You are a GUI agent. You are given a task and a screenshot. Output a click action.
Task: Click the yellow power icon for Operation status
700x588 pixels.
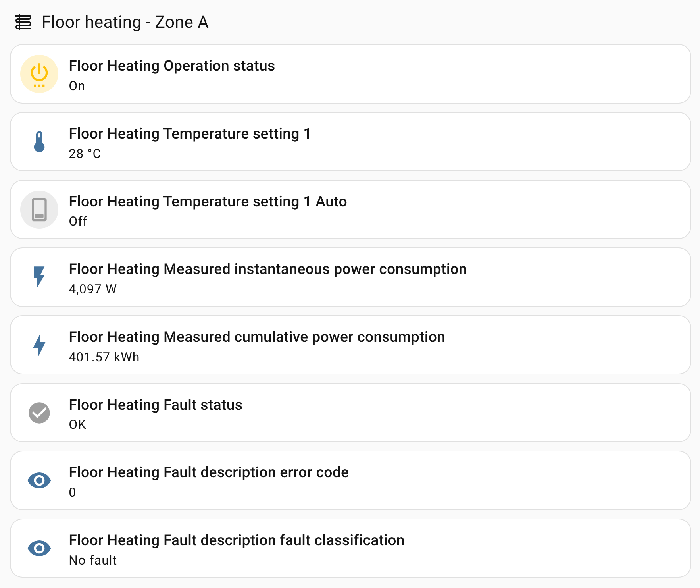pyautogui.click(x=38, y=74)
